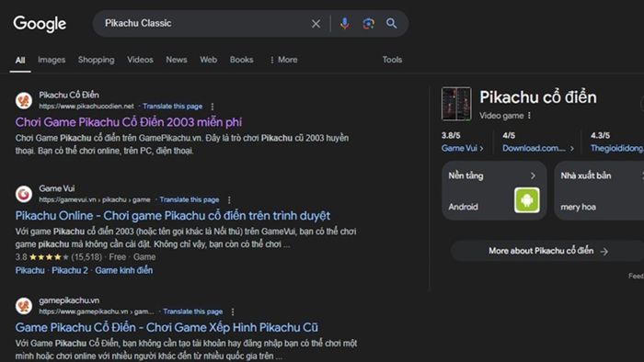Open Game Vui 3.8/5 rating link
This screenshot has height=362, width=644.
(x=462, y=149)
